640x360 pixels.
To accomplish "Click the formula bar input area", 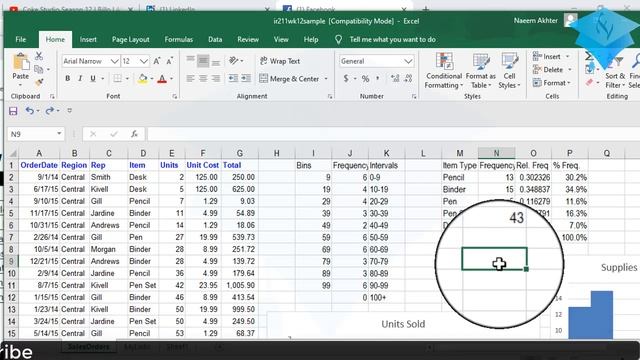I will [393, 134].
